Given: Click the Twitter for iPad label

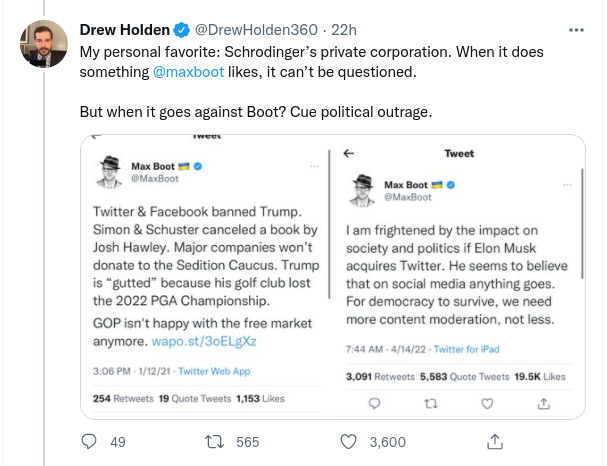Looking at the screenshot, I should click(x=463, y=350).
